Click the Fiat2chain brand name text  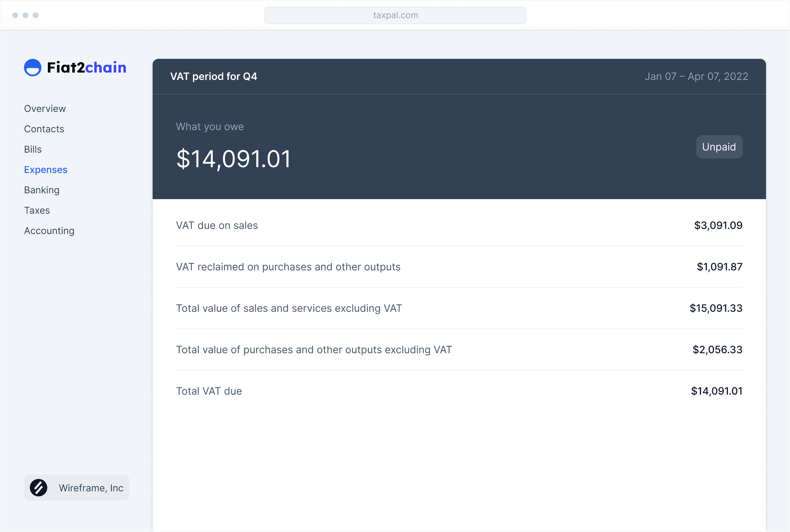(x=86, y=68)
